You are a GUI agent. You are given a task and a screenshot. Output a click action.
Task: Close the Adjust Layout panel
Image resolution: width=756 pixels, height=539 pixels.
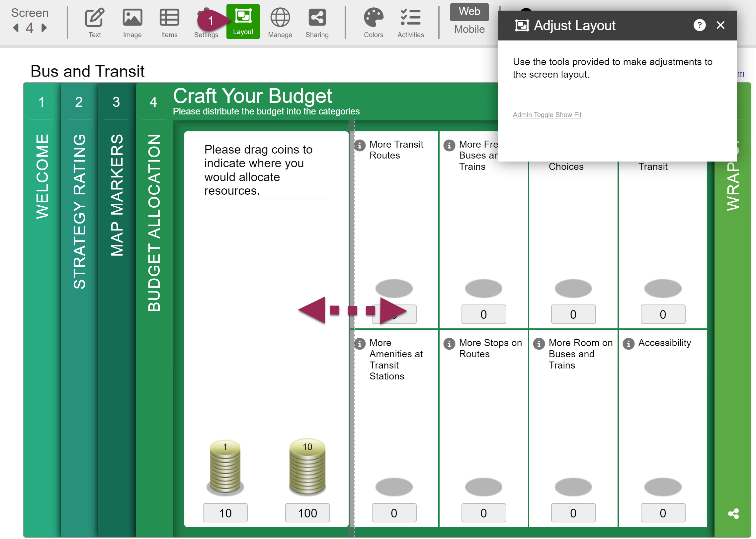click(x=720, y=25)
